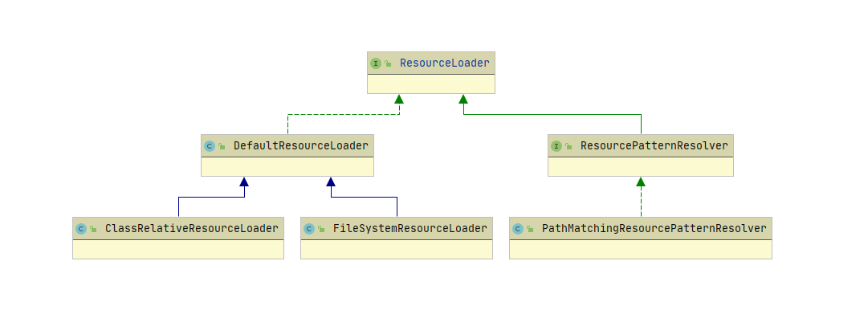Screen dimensions: 868x310
Task: Click the members body of ResourcePatternResolver node
Action: (x=641, y=166)
